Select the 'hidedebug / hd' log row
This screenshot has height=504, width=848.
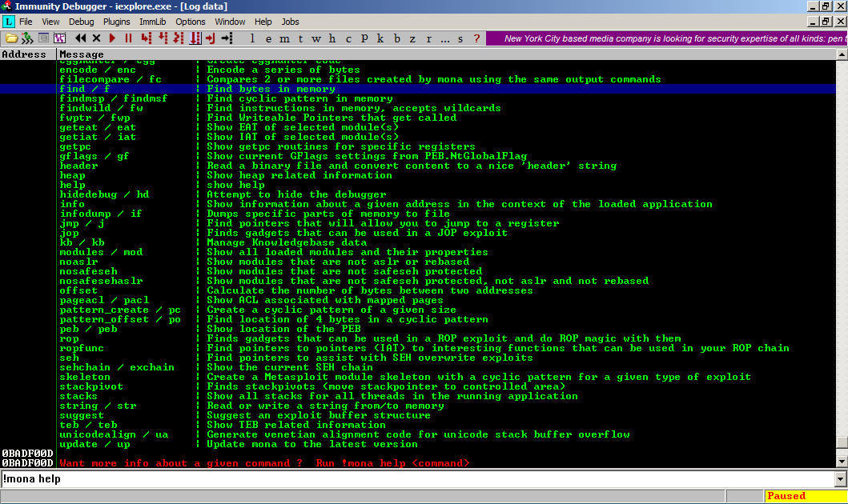(x=417, y=194)
